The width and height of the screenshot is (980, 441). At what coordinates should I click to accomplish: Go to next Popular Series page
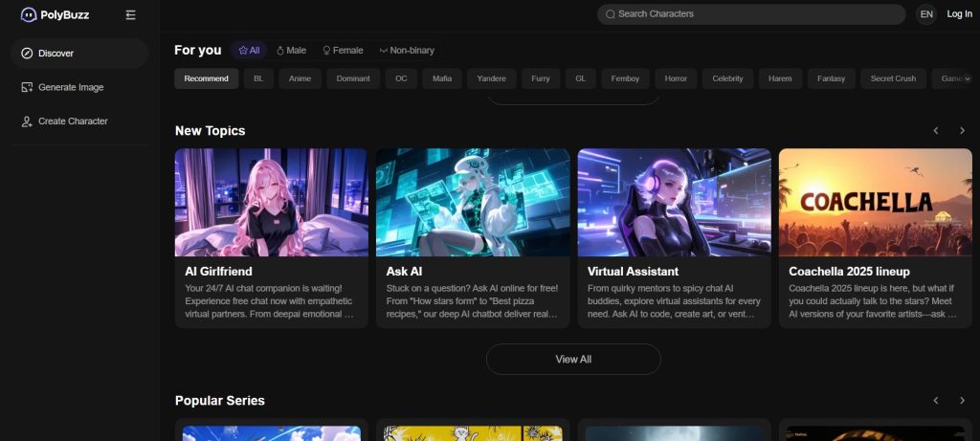(x=962, y=401)
